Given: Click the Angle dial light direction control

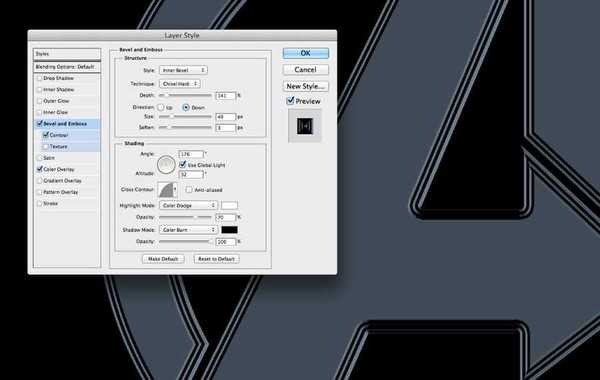Looking at the screenshot, I should pos(166,165).
